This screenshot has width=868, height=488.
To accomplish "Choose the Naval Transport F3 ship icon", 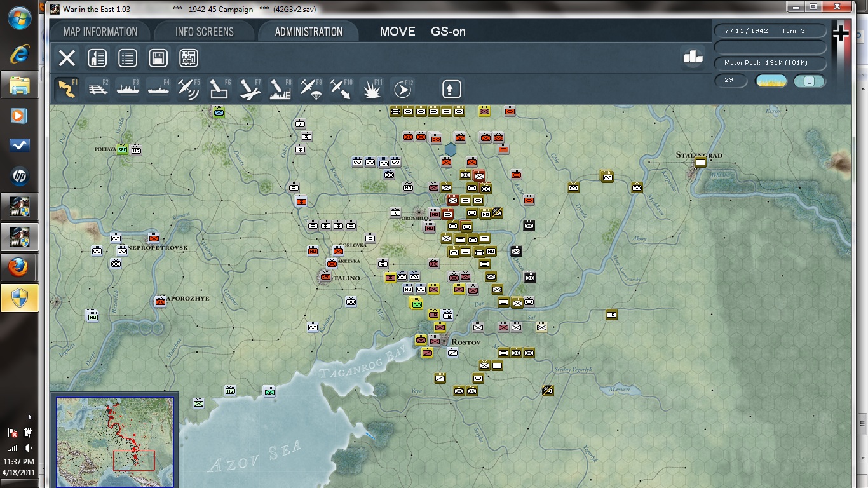I will 128,88.
